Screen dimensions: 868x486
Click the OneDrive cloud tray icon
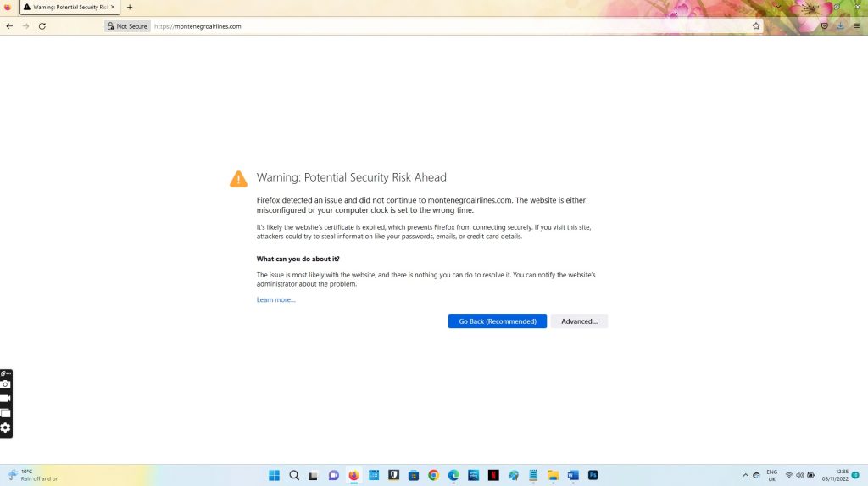(x=756, y=476)
